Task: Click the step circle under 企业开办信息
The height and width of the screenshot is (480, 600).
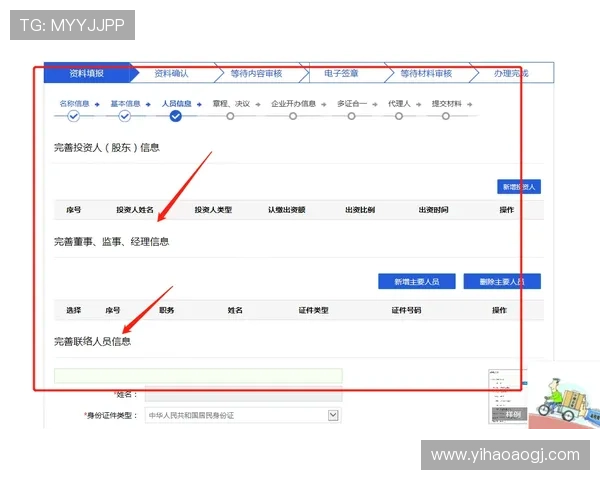Action: point(293,116)
